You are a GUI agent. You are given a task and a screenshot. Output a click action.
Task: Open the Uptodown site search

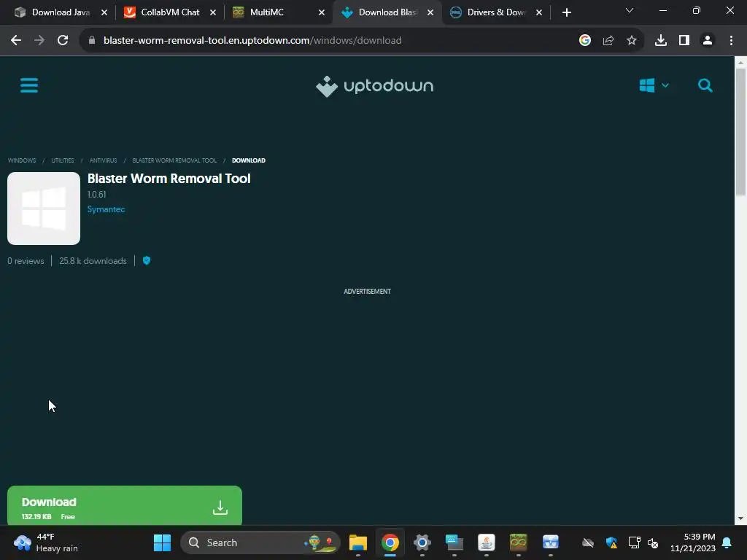(705, 86)
